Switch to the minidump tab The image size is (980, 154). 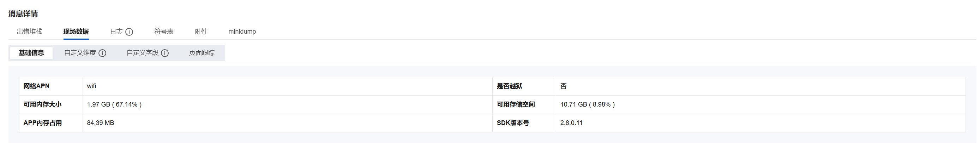(x=242, y=32)
